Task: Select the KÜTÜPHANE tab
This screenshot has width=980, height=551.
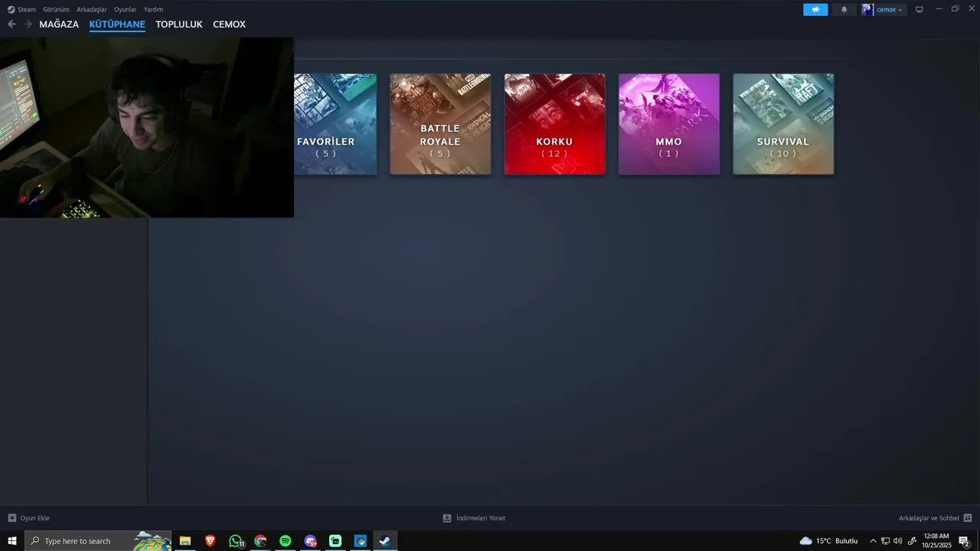Action: pyautogui.click(x=117, y=24)
